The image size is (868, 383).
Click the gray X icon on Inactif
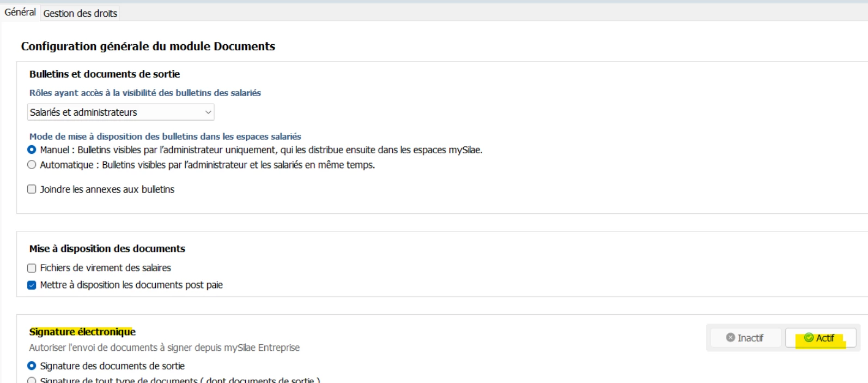click(730, 338)
